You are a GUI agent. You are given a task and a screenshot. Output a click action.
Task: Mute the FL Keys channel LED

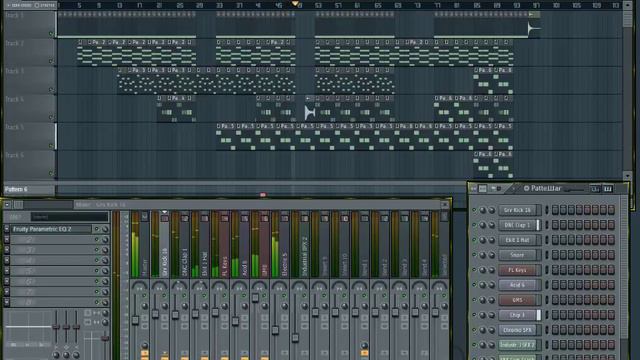coord(474,270)
